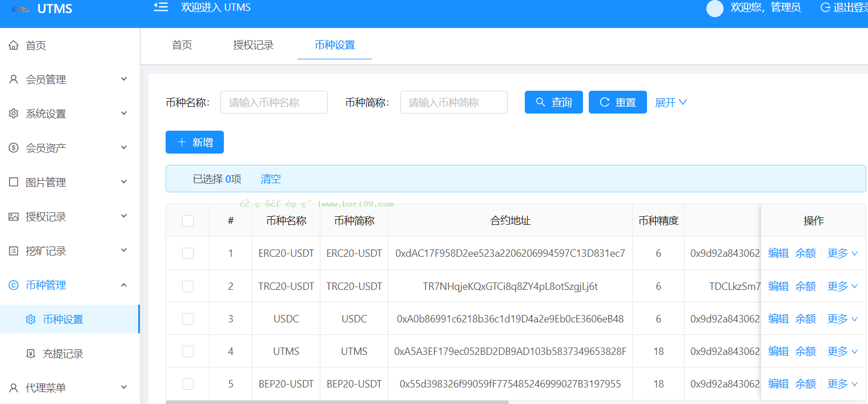
Task: Click the magnifier icon on 查询 button
Action: point(540,102)
